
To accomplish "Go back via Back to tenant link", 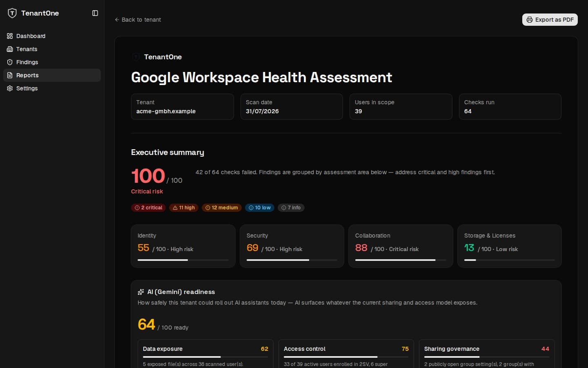I will click(138, 20).
